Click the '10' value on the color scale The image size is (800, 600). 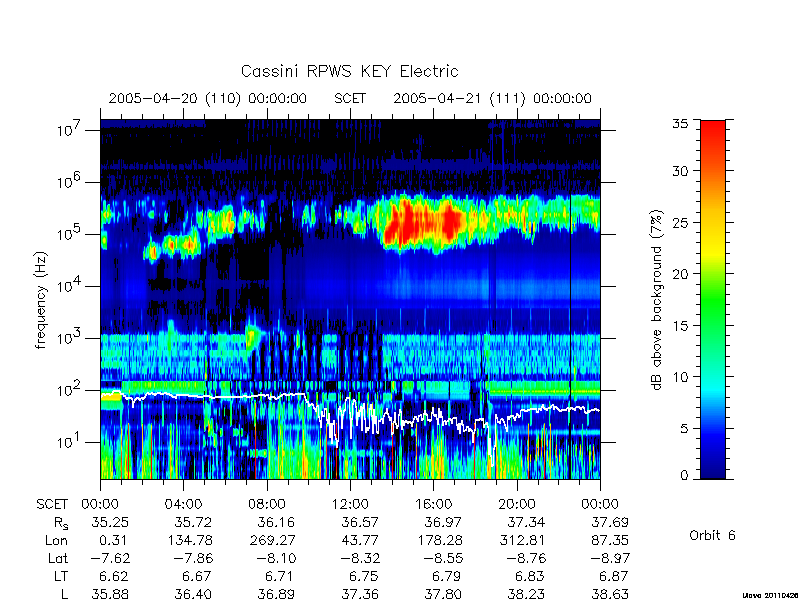click(680, 377)
